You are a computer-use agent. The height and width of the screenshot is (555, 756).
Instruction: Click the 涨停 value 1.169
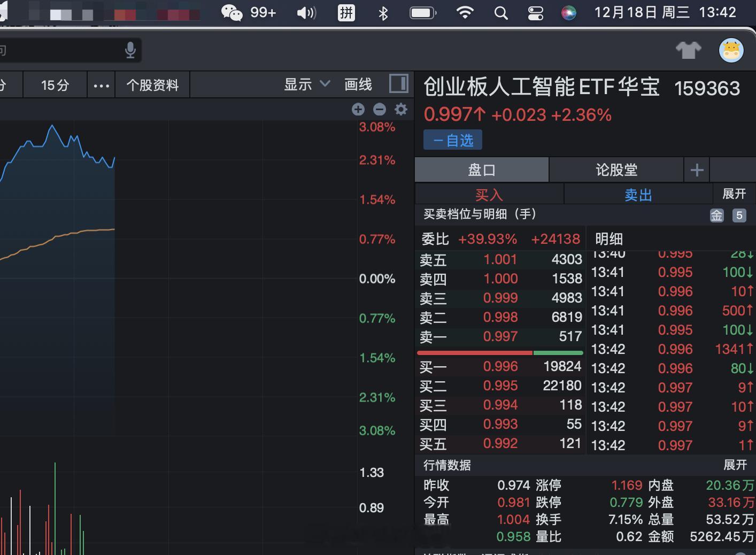tap(627, 485)
